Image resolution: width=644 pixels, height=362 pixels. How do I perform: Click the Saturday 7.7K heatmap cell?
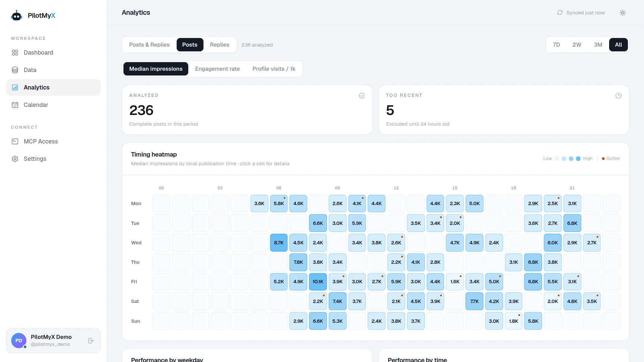(x=475, y=302)
